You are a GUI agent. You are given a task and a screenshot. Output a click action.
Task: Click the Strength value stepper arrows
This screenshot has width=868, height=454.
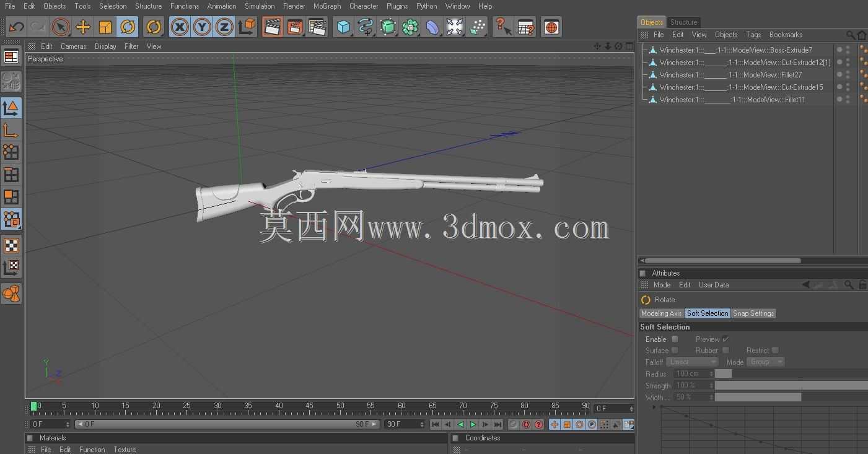(712, 385)
